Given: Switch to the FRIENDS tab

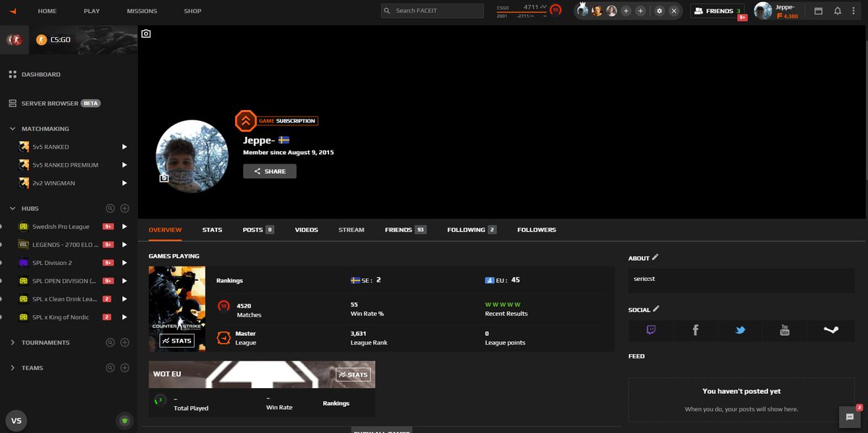Looking at the screenshot, I should 405,230.
